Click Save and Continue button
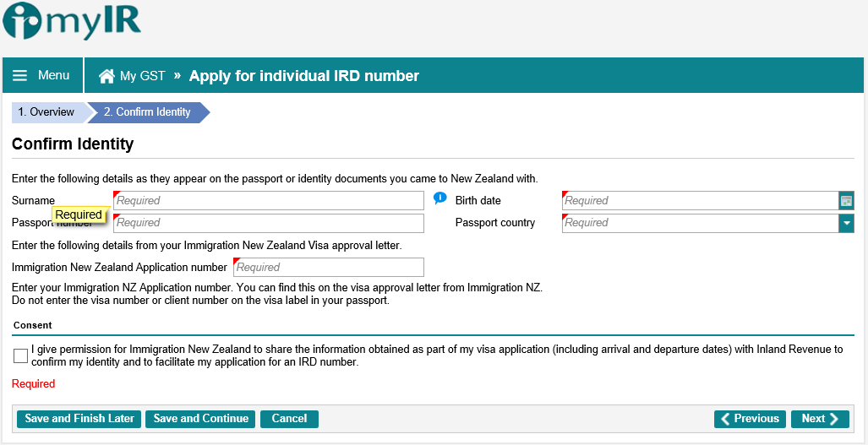The image size is (868, 445). [201, 419]
